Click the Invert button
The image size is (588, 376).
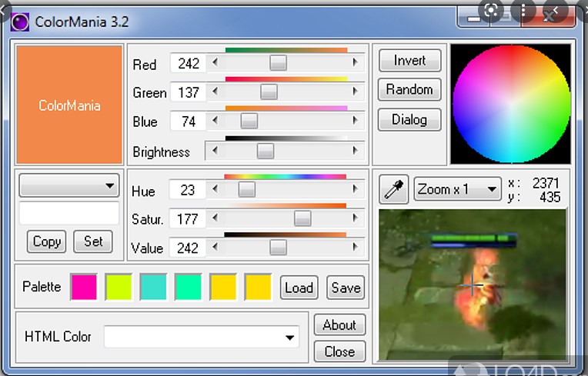[x=409, y=60]
